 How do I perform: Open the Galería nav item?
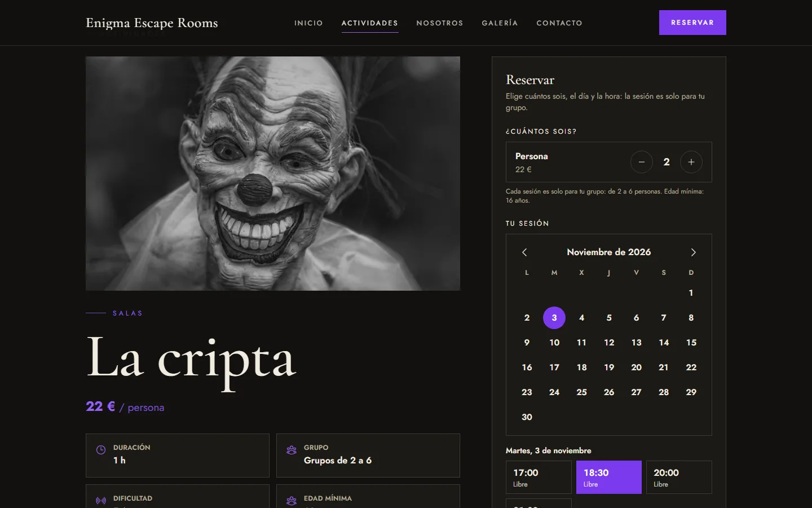500,23
